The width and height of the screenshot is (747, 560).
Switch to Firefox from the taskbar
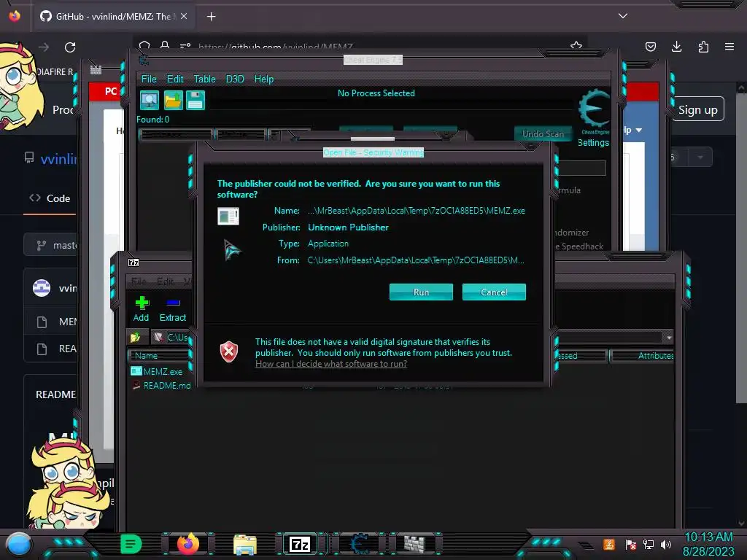[188, 544]
